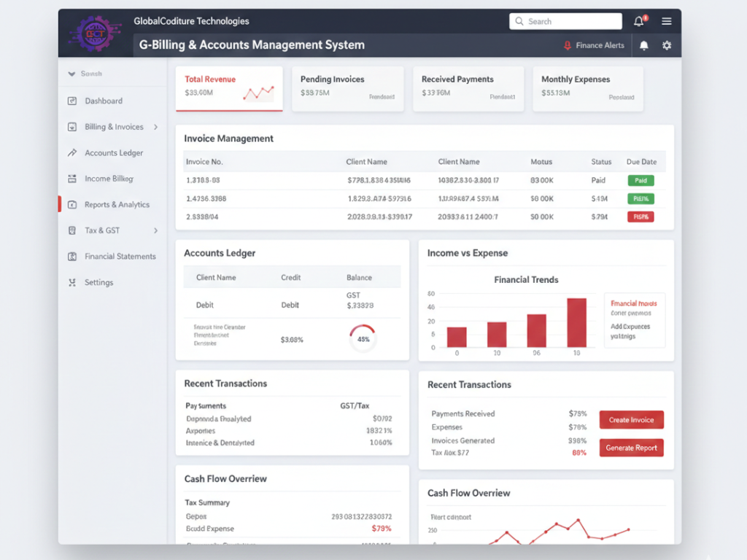This screenshot has width=747, height=560.
Task: Click the bell icon beside Finance Alerts
Action: (643, 45)
